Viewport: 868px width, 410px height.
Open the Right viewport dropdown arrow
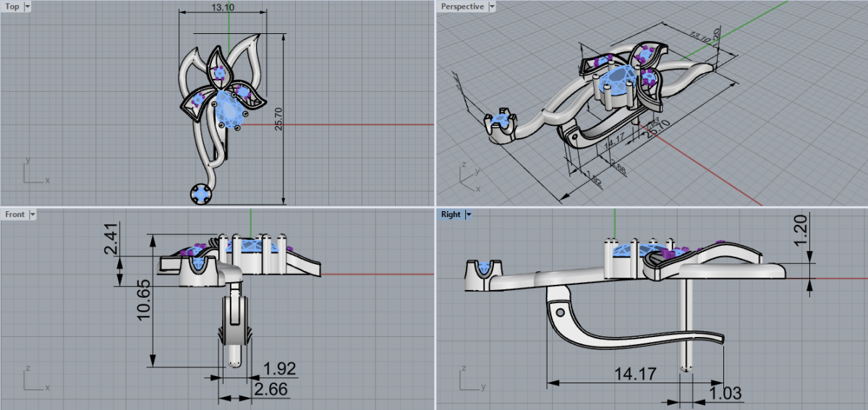point(468,214)
